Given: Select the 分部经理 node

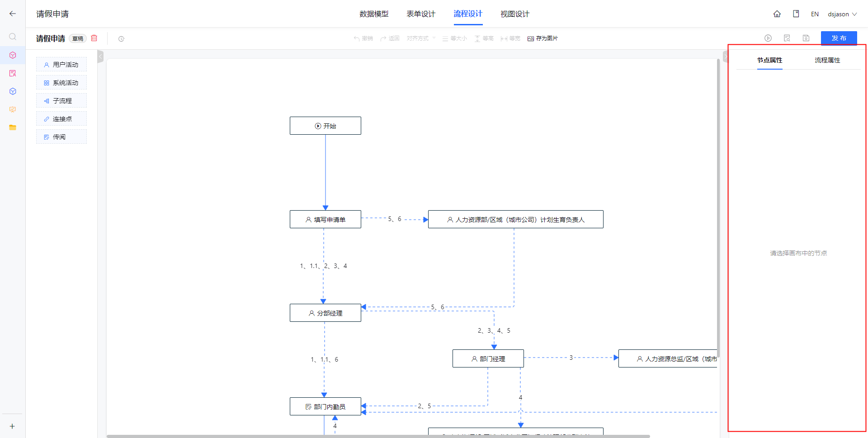Looking at the screenshot, I should tap(325, 313).
